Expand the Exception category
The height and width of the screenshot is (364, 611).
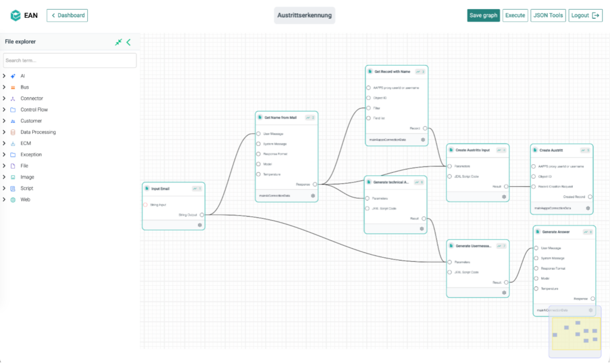pyautogui.click(x=4, y=155)
